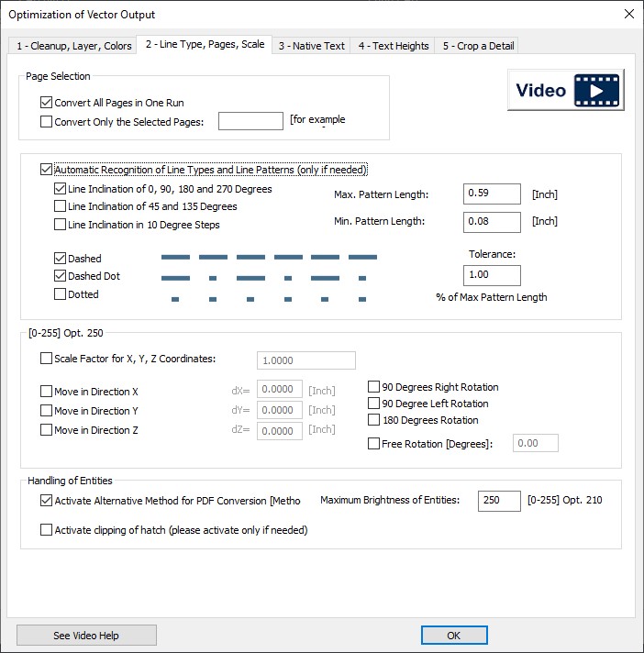Screen dimensions: 644x653
Task: Toggle Line Inclination of 0, 90, 180, 270 Degrees
Action: [60, 189]
